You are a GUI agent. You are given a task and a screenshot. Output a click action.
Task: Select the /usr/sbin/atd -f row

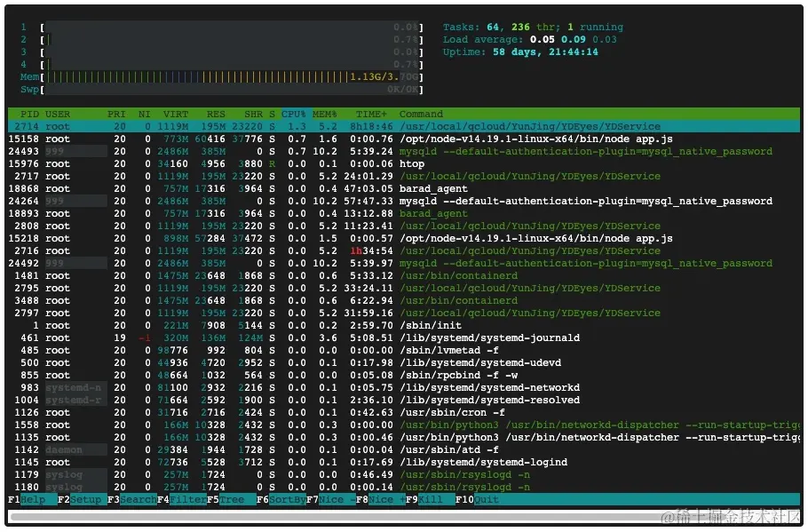coord(404,449)
